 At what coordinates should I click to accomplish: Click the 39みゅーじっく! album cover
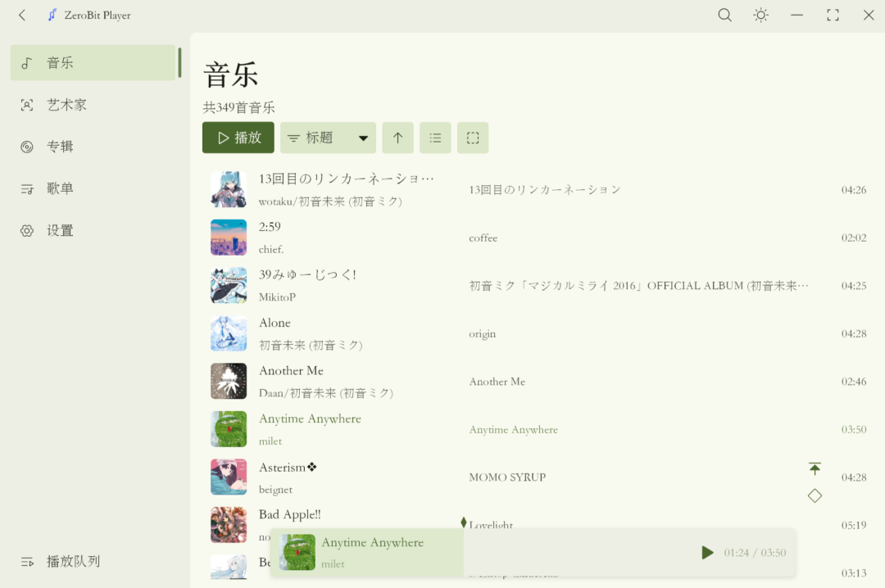(x=229, y=286)
